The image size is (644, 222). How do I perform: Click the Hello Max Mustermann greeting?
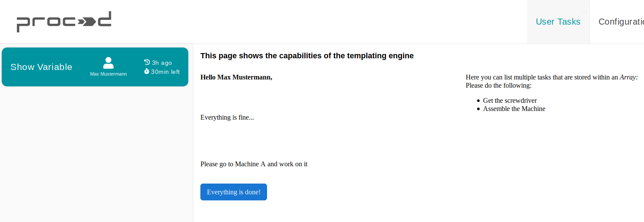(x=236, y=77)
